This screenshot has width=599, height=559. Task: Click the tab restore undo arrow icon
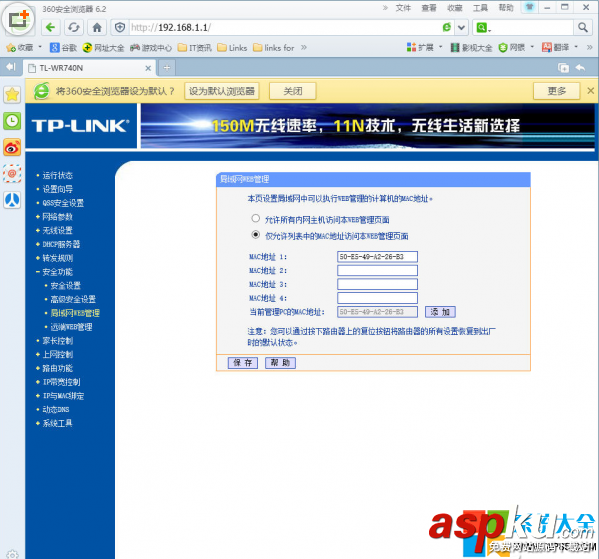click(x=580, y=68)
